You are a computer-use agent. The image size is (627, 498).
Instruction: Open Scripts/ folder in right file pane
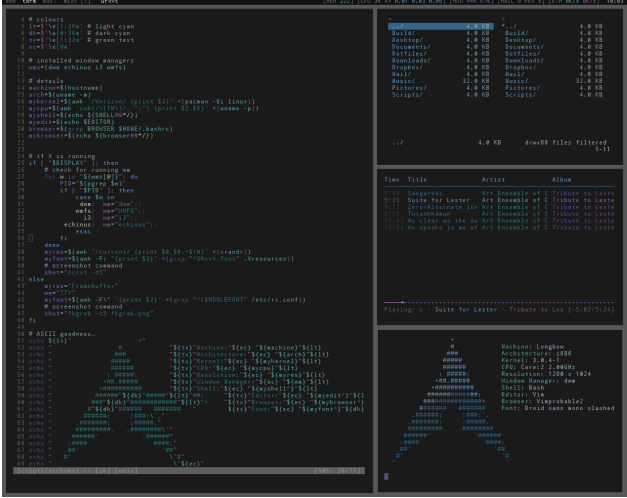pos(521,95)
